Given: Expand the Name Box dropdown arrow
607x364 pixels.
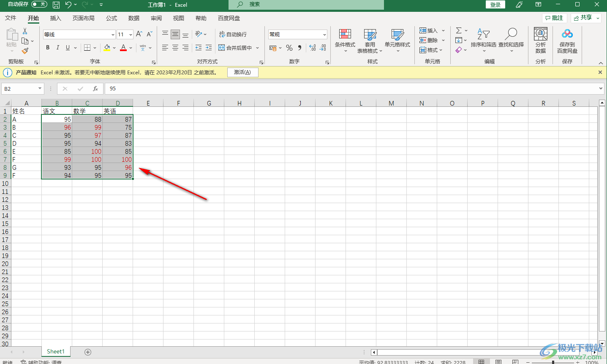Looking at the screenshot, I should tap(40, 89).
